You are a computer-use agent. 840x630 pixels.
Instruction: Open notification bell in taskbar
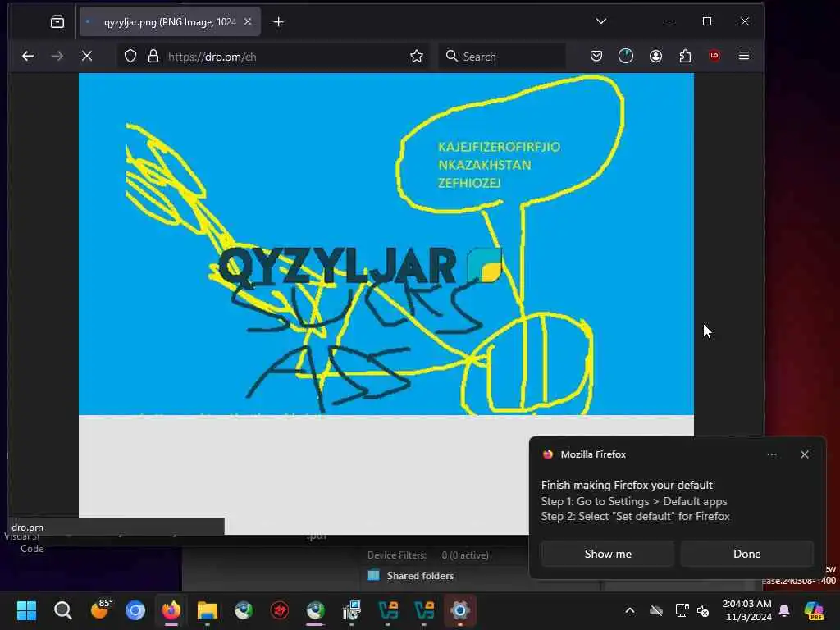pos(784,610)
